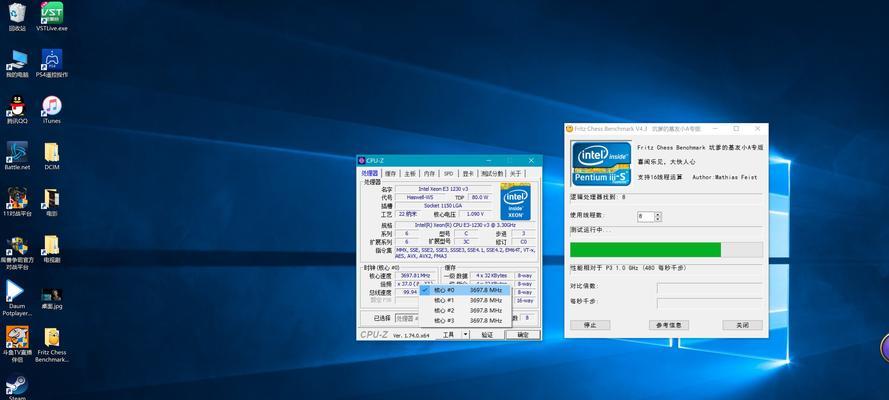889x400 pixels.
Task: Open the Daum PotPlayer shortcut
Action: coord(17,298)
